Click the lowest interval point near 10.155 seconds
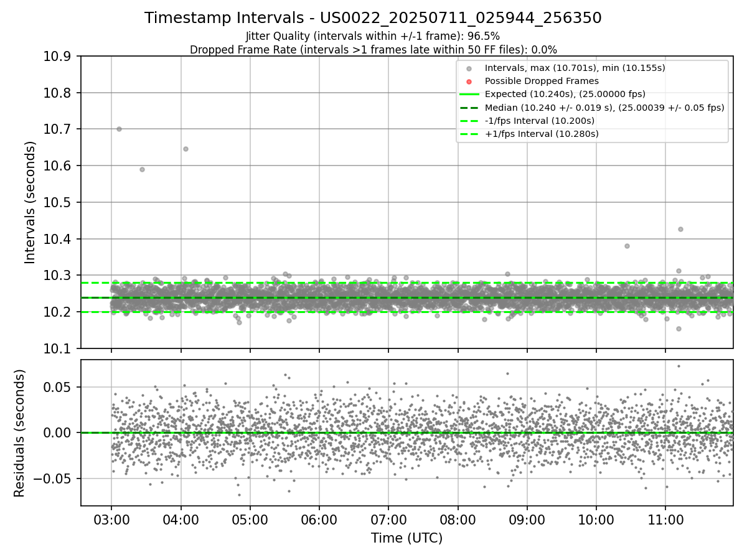The width and height of the screenshot is (747, 560). coord(679,329)
